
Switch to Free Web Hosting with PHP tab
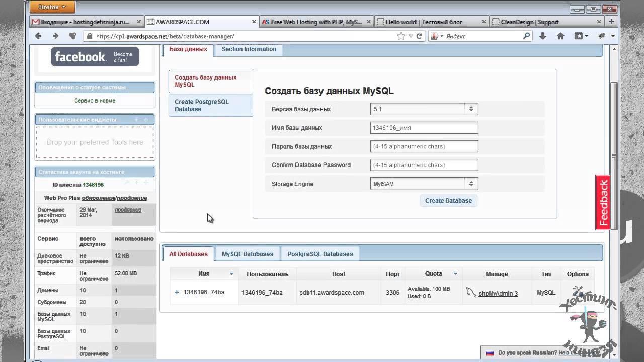(316, 22)
